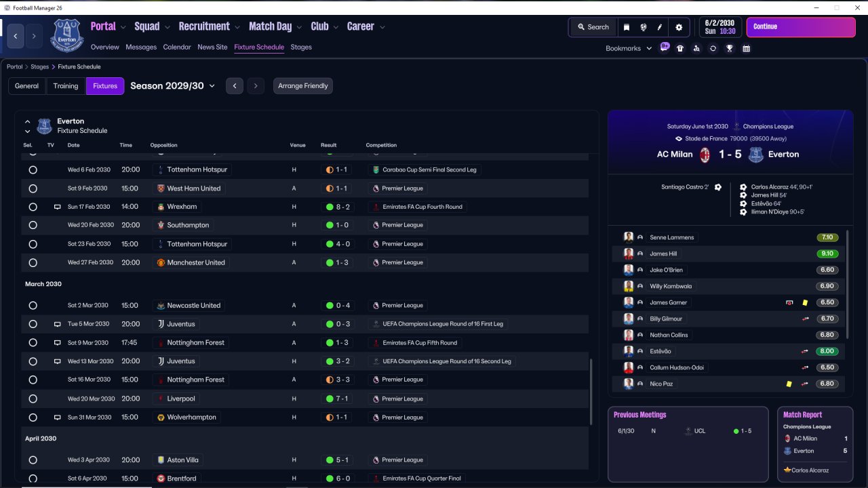
Task: Expand the Club menu dropdown arrow
Action: pyautogui.click(x=336, y=28)
